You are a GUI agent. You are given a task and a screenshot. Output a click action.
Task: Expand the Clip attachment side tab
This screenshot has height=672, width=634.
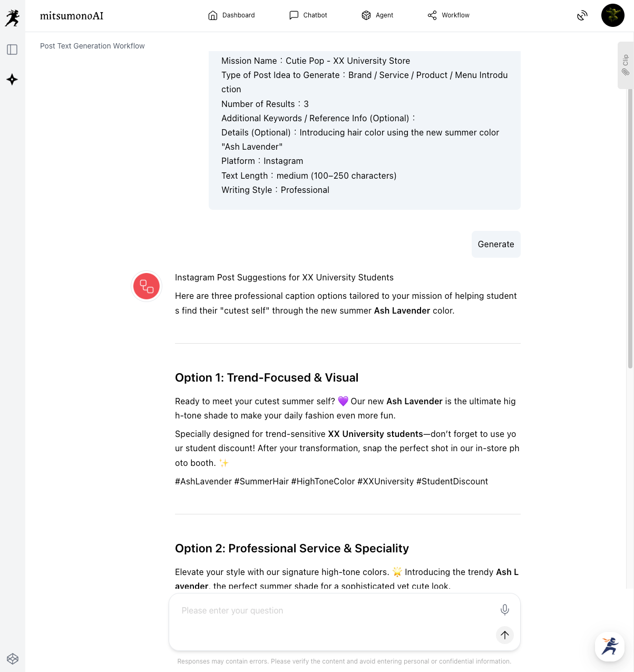pos(625,65)
